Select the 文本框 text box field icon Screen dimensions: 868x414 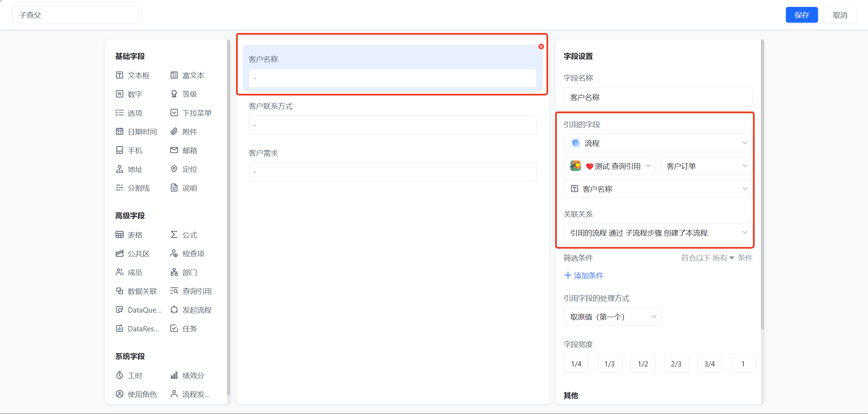120,75
